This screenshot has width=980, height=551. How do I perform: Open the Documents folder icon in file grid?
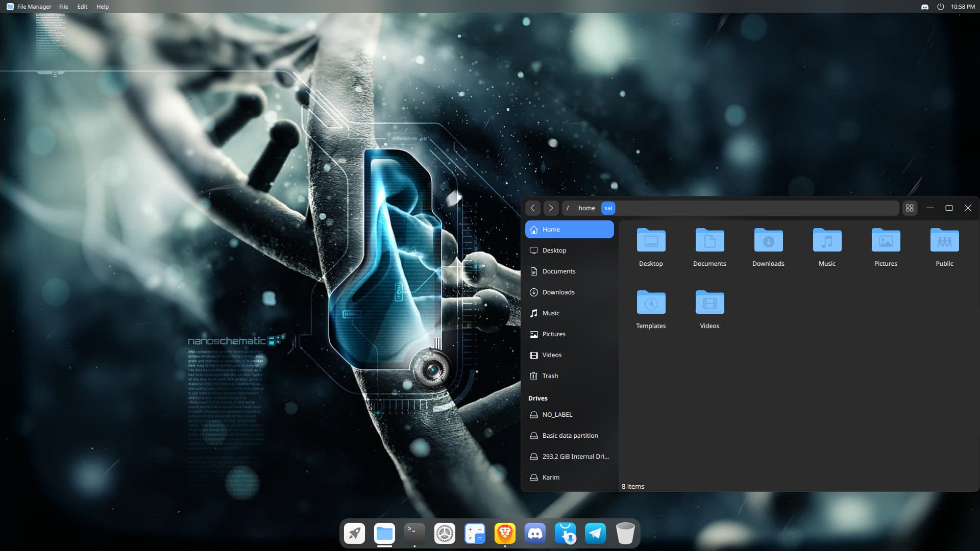pyautogui.click(x=709, y=240)
